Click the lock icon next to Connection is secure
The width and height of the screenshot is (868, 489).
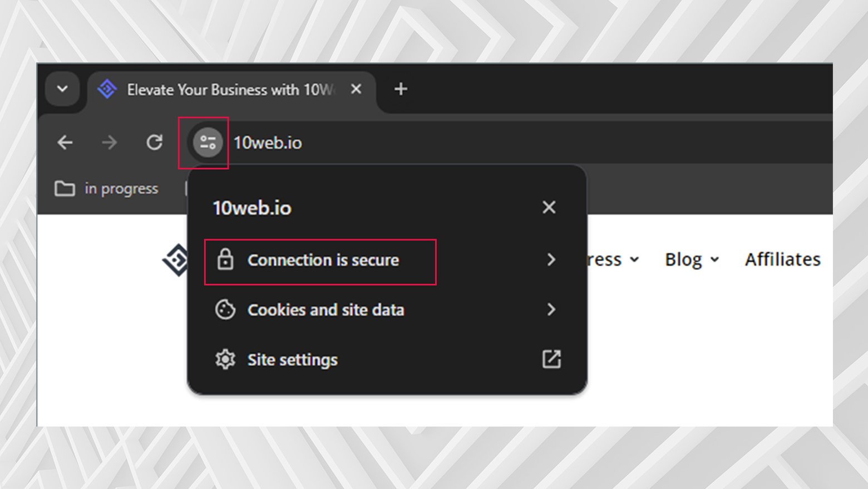pos(225,260)
